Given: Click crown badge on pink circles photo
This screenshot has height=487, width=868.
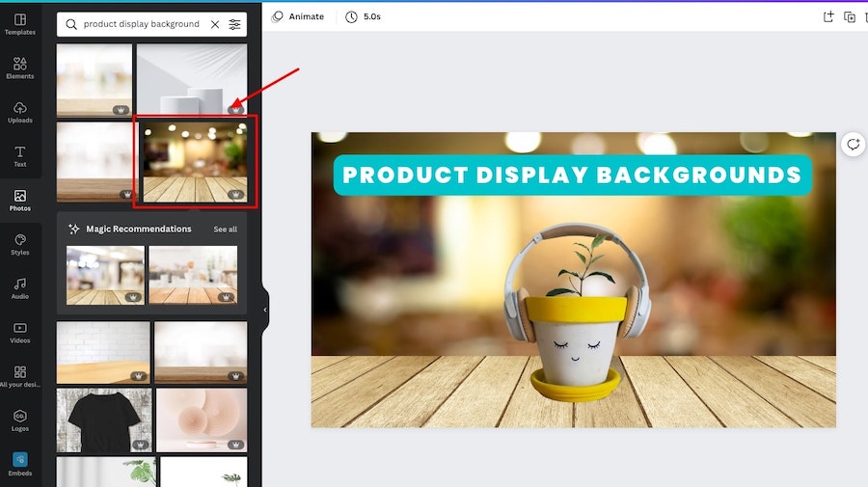Looking at the screenshot, I should pyautogui.click(x=235, y=445).
